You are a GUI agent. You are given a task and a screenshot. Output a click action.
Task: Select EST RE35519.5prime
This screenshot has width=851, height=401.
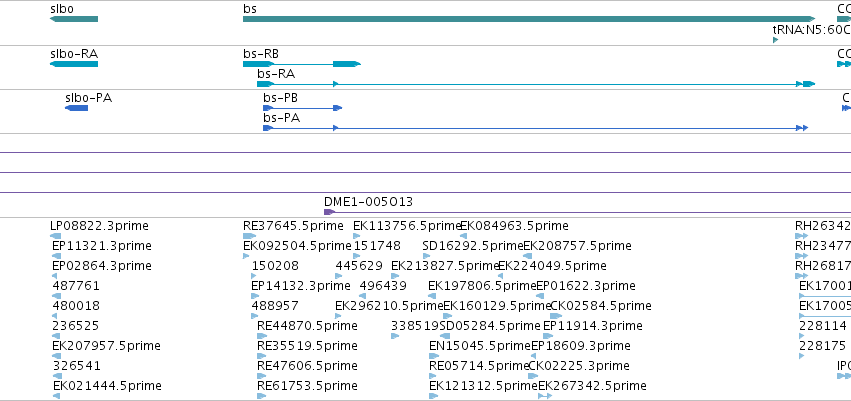coord(307,346)
